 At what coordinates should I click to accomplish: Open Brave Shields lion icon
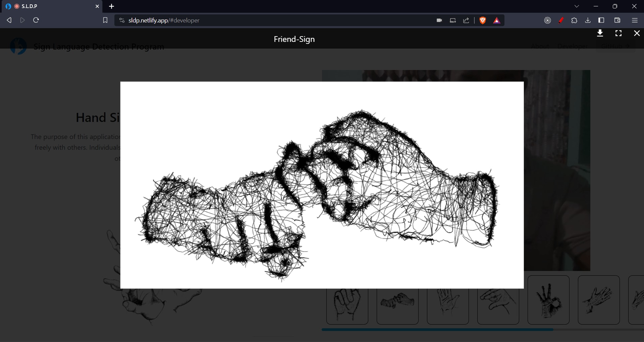click(483, 20)
